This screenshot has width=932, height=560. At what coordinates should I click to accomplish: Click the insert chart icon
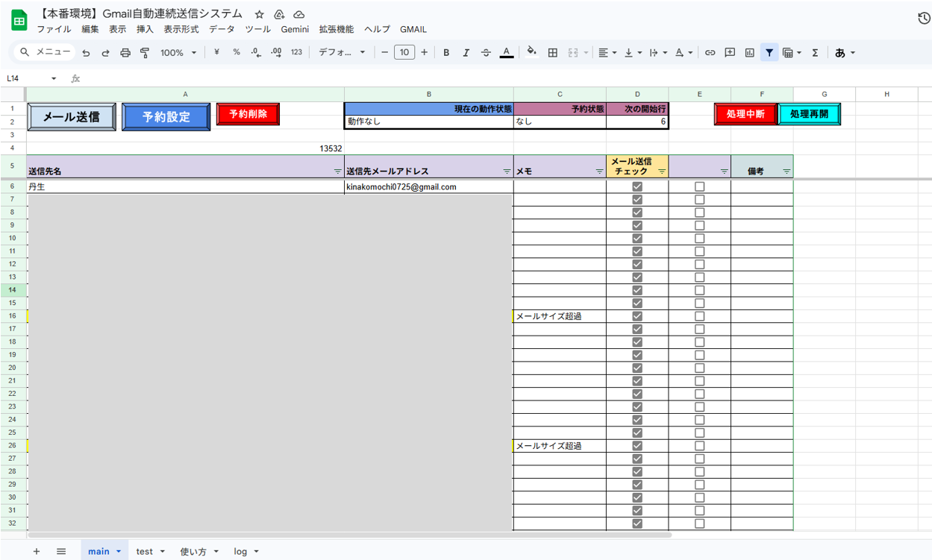pyautogui.click(x=749, y=53)
